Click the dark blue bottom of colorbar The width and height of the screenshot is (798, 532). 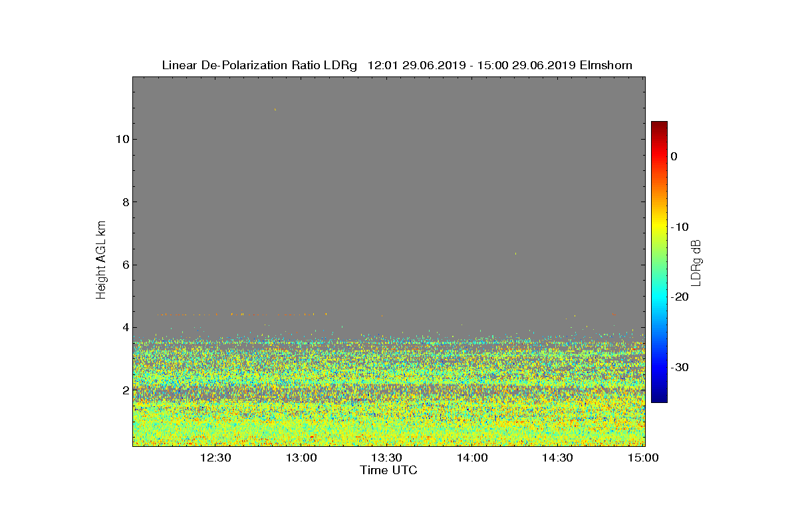tap(659, 398)
